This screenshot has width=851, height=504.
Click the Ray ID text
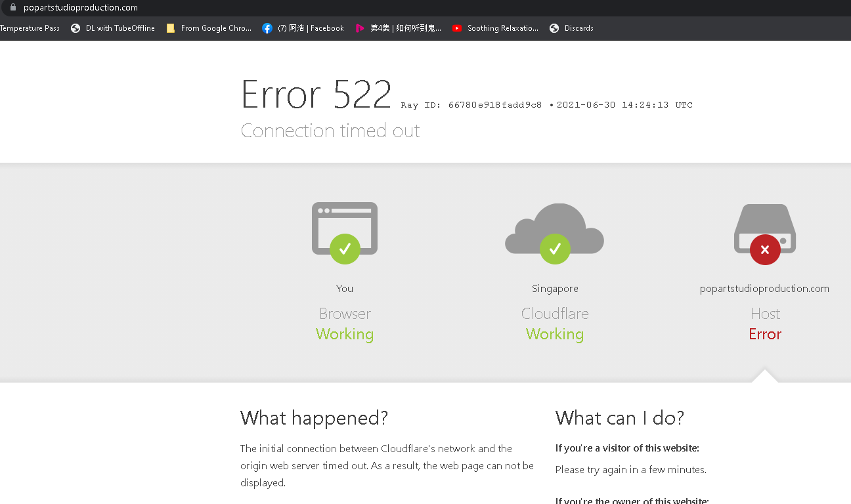click(x=471, y=105)
